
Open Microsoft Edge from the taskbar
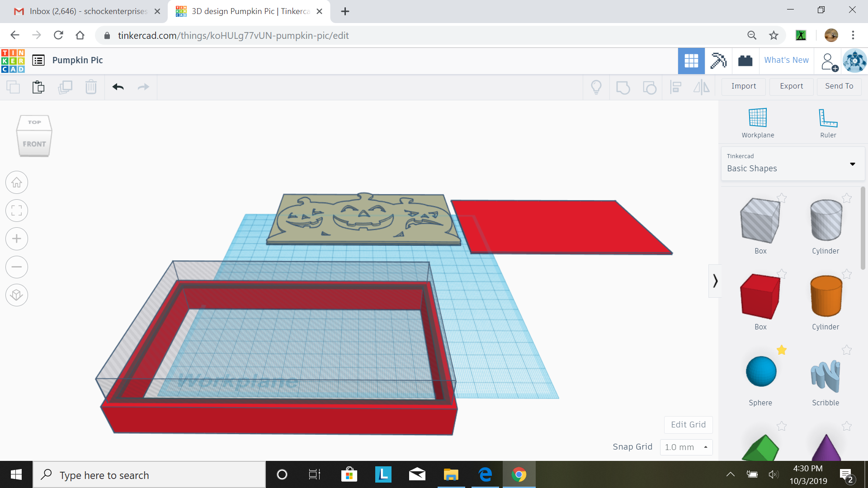(485, 474)
